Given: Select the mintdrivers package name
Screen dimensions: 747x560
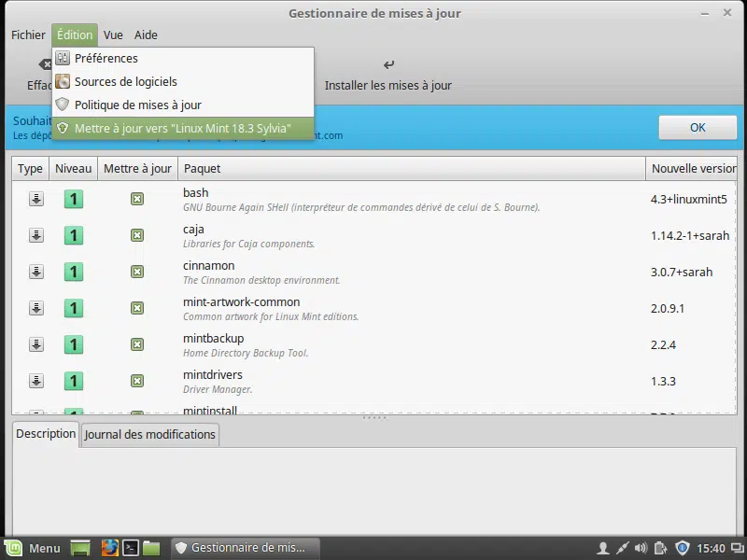Looking at the screenshot, I should (x=213, y=375).
